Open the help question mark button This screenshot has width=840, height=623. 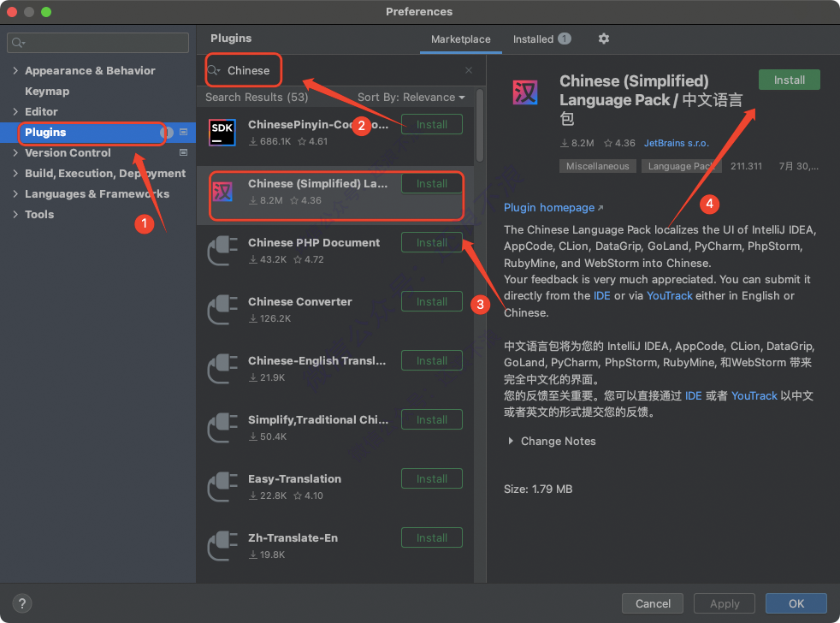[x=23, y=603]
